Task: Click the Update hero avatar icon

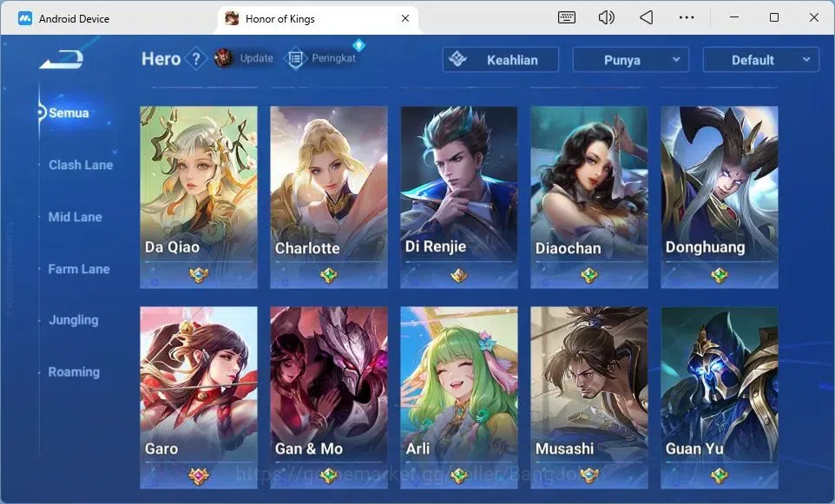Action: click(x=224, y=58)
